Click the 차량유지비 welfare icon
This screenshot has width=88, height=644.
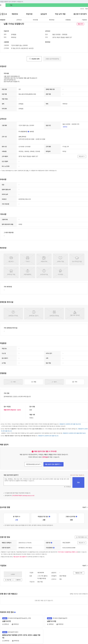[44, 259]
